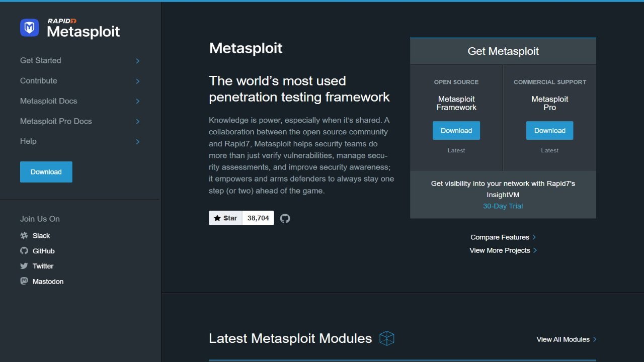Open the Mastodon link
This screenshot has width=644, height=362.
(x=48, y=282)
